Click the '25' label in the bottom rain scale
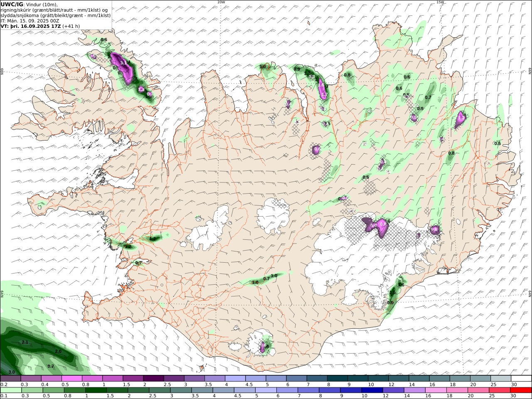 [x=493, y=396]
